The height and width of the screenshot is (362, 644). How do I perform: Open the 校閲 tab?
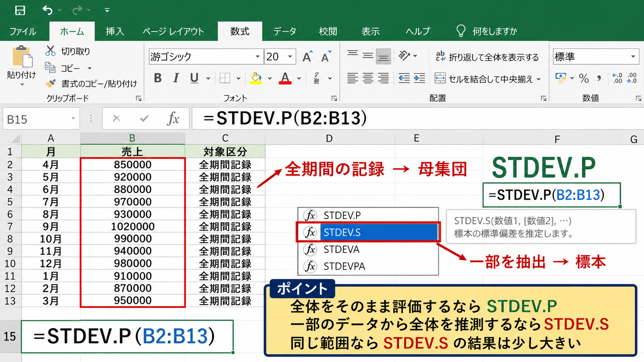(x=328, y=32)
